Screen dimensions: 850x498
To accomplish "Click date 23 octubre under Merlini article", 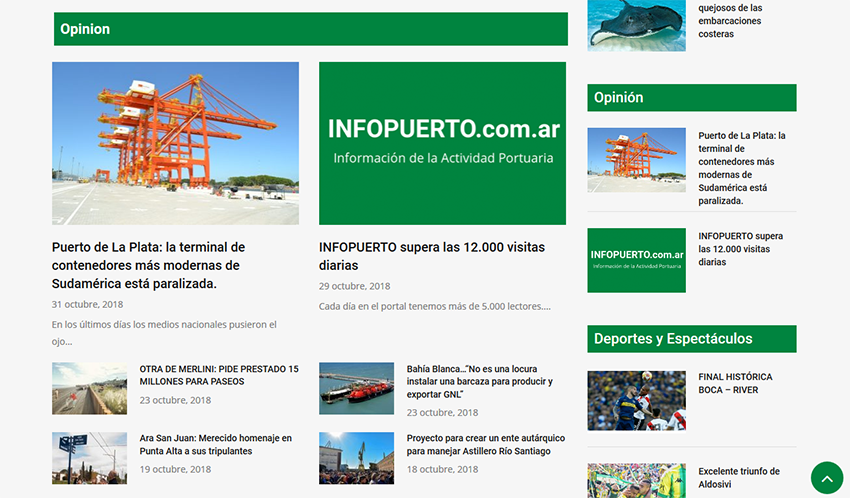I will (175, 400).
